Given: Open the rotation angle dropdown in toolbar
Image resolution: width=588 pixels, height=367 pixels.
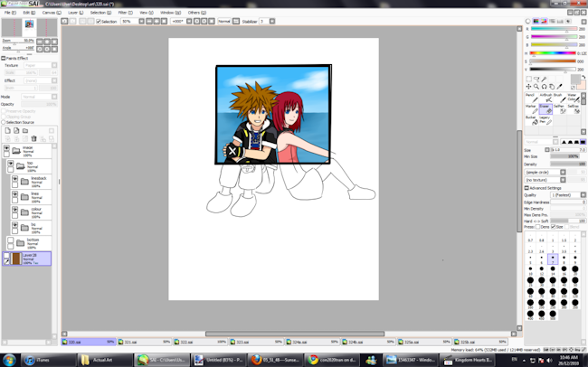Looking at the screenshot, I should point(189,22).
